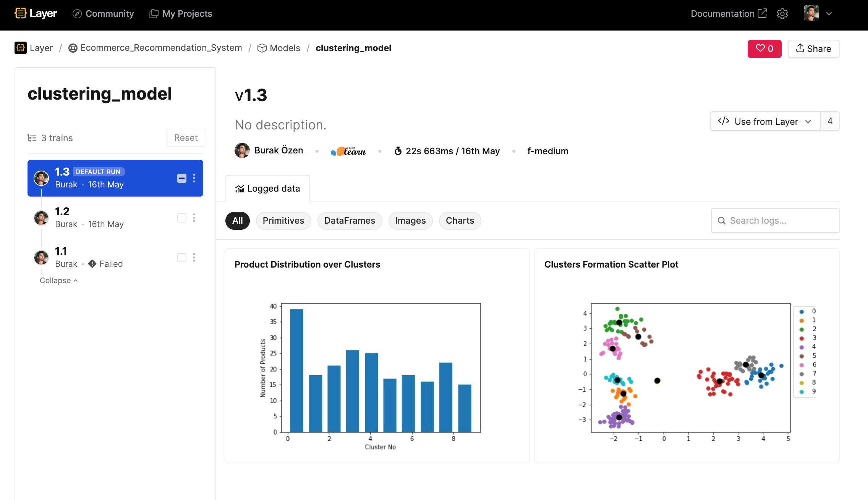This screenshot has height=500, width=868.
Task: Open settings gear icon
Action: [x=782, y=14]
